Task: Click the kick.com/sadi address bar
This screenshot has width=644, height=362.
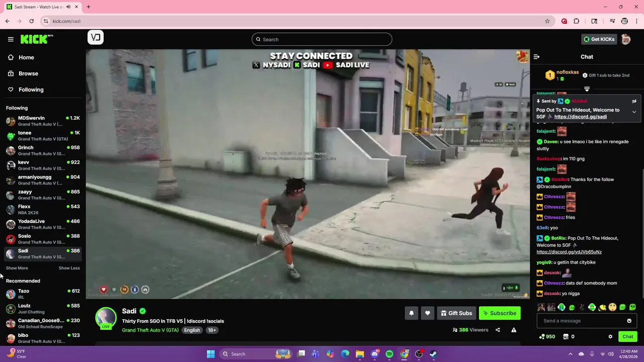Action: [x=296, y=21]
